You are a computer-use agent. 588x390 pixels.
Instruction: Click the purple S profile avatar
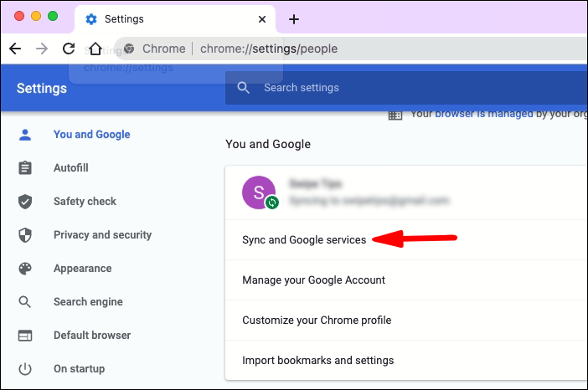coord(259,192)
